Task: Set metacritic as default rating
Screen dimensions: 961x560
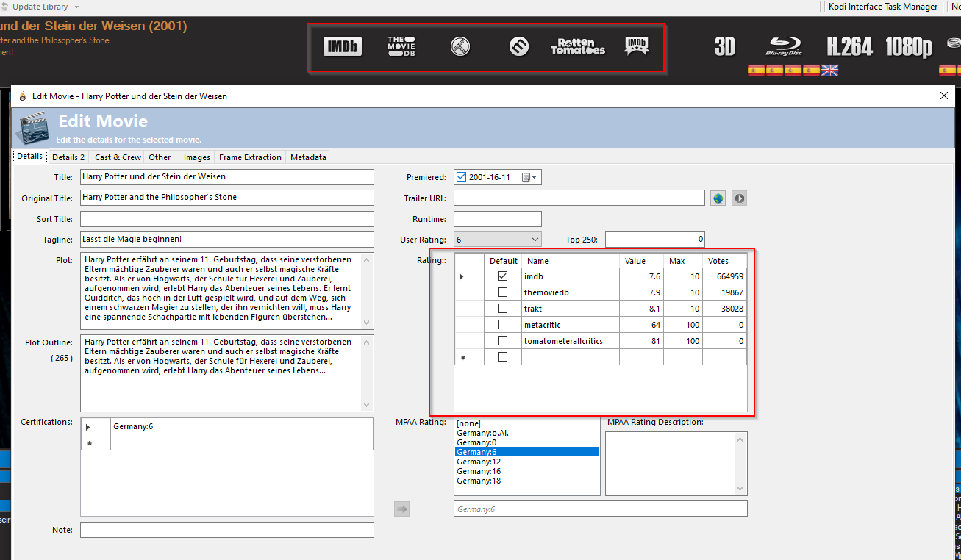Action: coord(502,325)
